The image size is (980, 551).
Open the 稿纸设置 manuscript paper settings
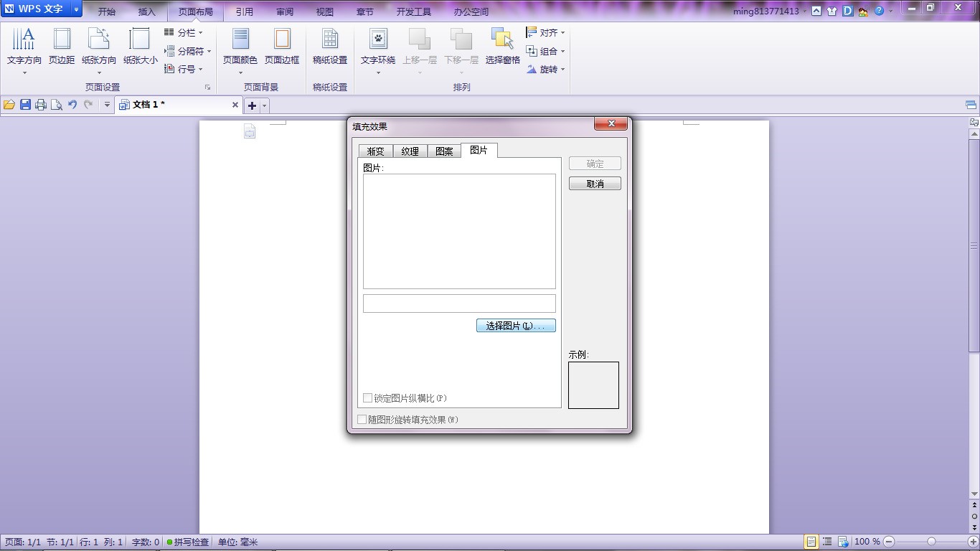[x=330, y=47]
